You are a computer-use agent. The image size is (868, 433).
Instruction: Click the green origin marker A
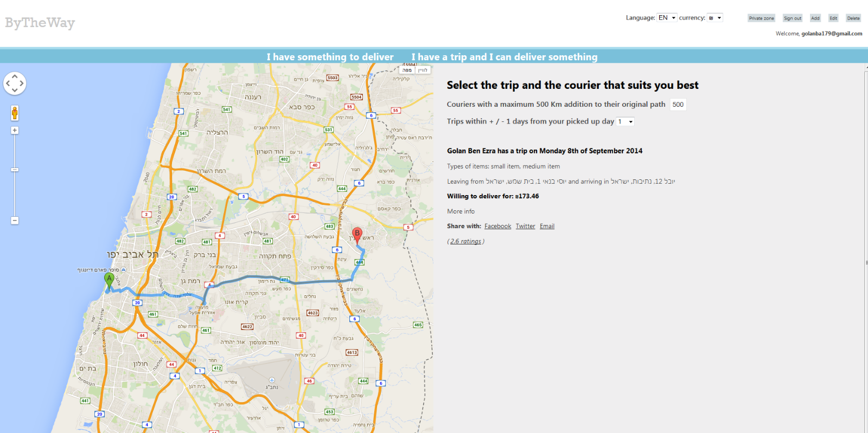click(109, 281)
